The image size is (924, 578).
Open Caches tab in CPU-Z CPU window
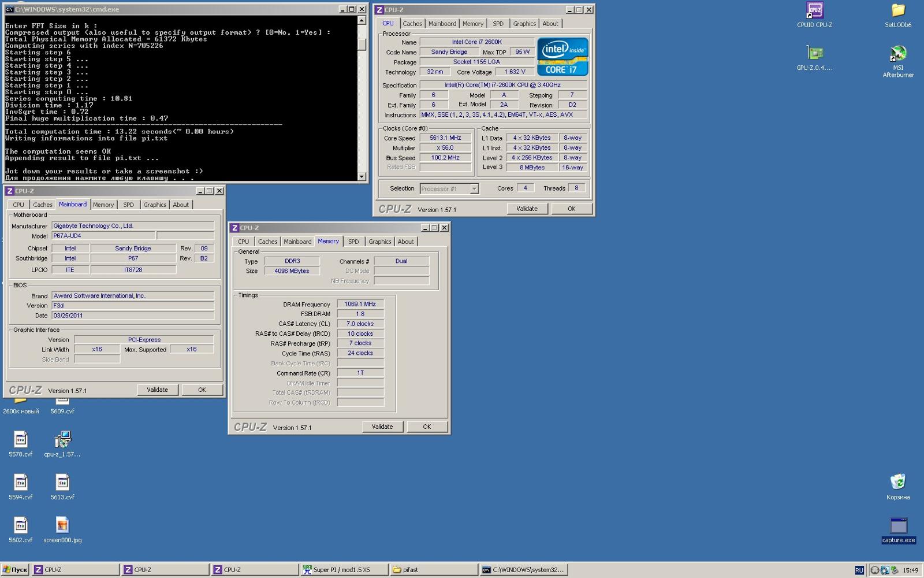point(412,24)
